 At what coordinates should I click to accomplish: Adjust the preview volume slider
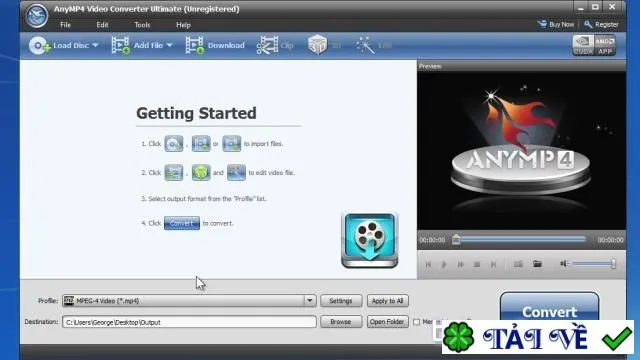(594, 264)
